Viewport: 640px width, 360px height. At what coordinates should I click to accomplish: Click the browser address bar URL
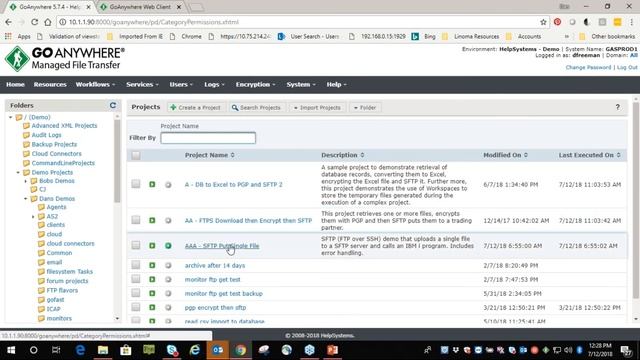[x=153, y=22]
